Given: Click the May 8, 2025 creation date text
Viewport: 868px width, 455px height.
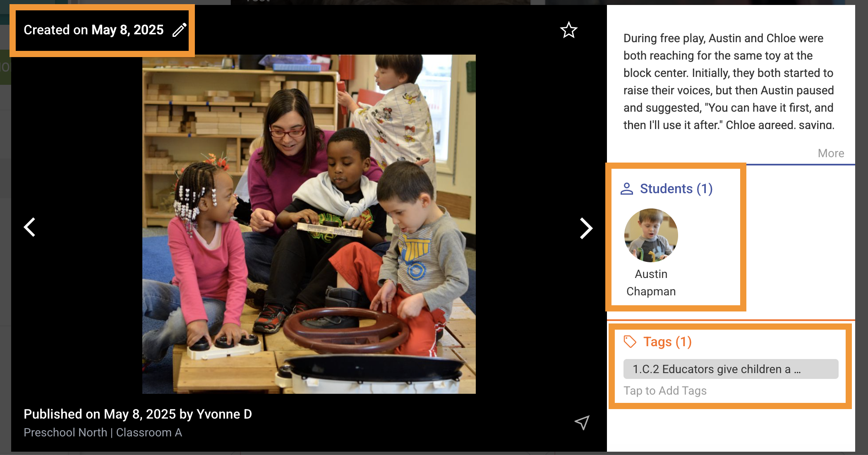Looking at the screenshot, I should coord(127,30).
